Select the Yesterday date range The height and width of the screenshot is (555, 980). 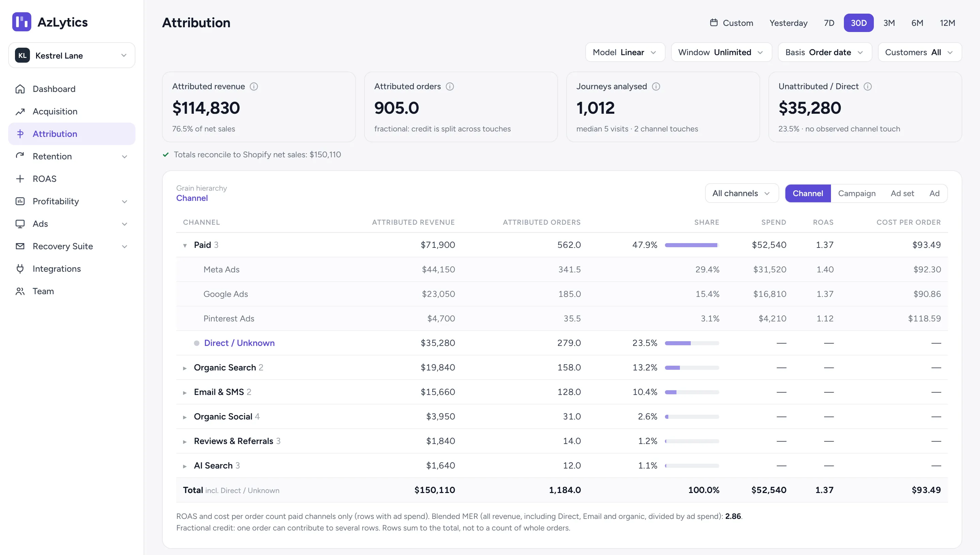pyautogui.click(x=788, y=23)
